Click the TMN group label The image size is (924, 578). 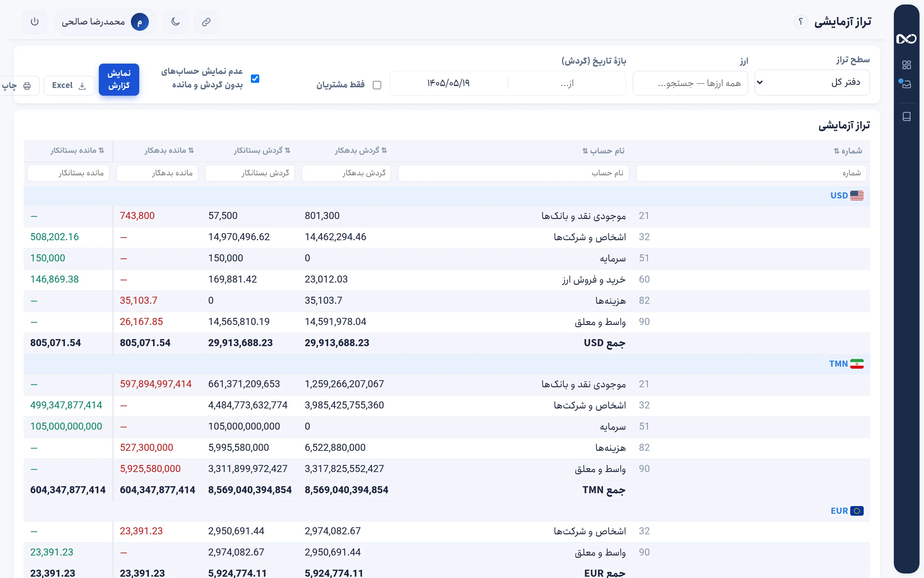pyautogui.click(x=838, y=363)
